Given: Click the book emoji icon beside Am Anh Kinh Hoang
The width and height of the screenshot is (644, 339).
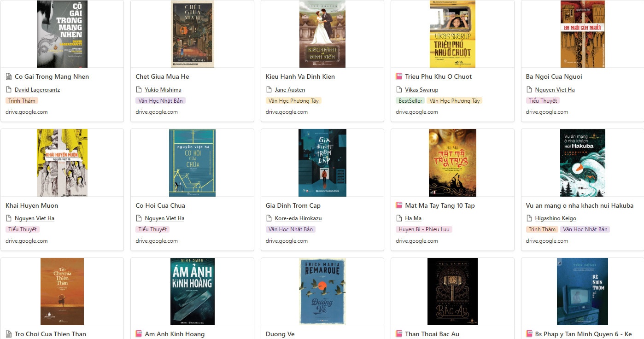Looking at the screenshot, I should click(x=139, y=334).
